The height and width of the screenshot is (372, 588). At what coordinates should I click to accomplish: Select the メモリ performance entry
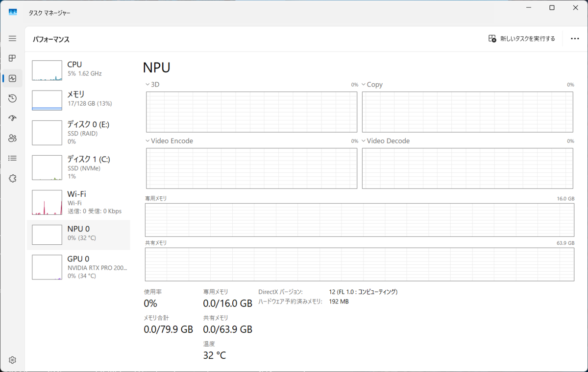coord(78,100)
